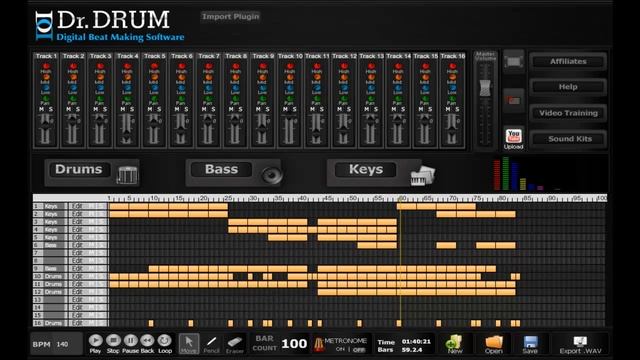The height and width of the screenshot is (360, 640).
Task: Turn the metronome OFF
Action: click(359, 349)
